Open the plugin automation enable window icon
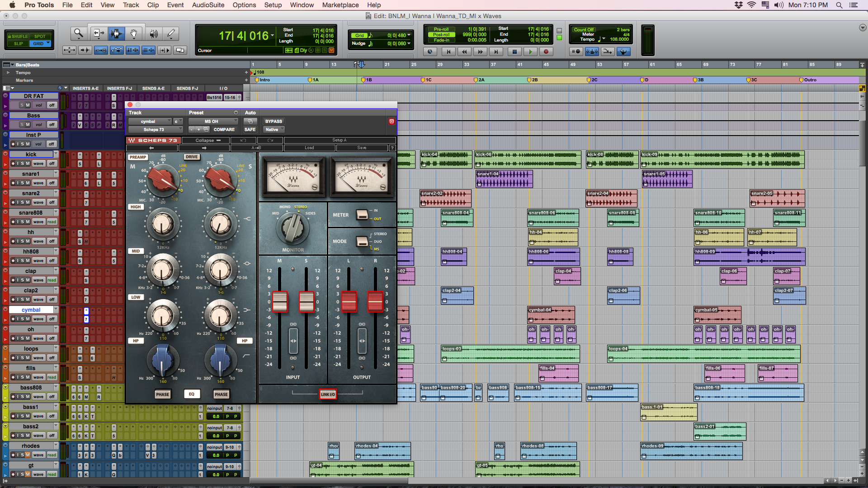 pyautogui.click(x=250, y=122)
